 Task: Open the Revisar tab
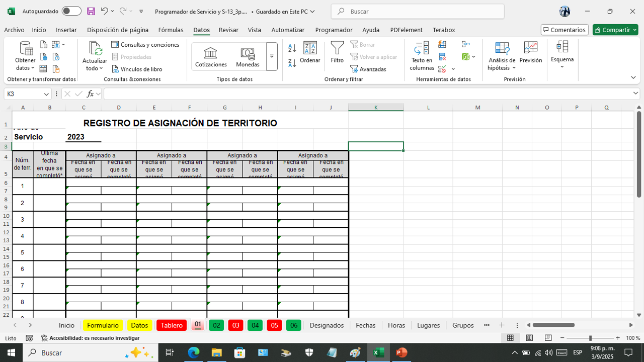228,30
